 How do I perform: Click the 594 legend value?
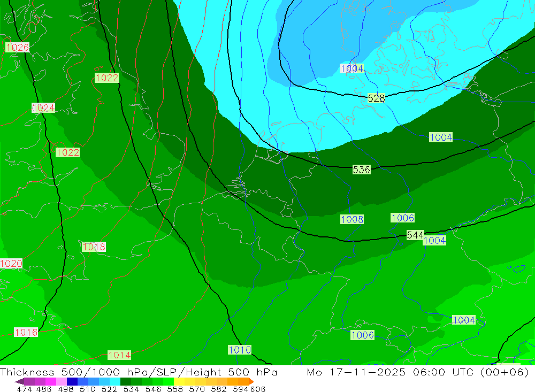coord(241,389)
